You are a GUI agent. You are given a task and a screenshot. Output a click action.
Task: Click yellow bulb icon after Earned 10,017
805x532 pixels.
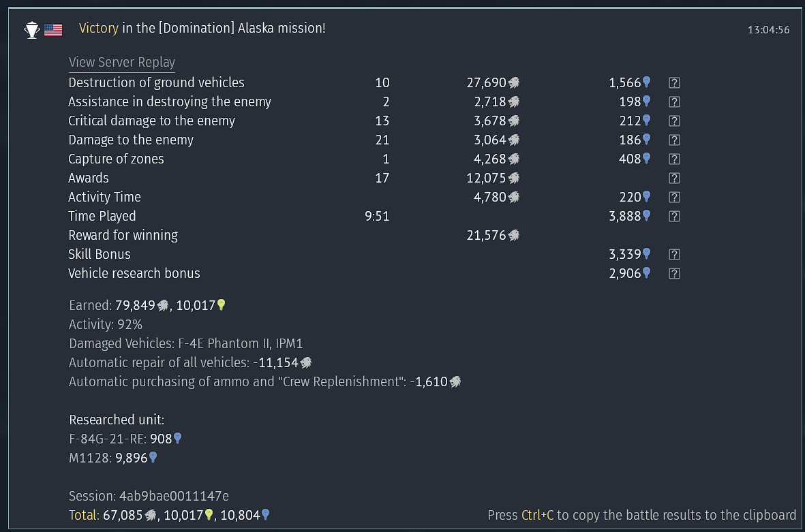pos(222,304)
